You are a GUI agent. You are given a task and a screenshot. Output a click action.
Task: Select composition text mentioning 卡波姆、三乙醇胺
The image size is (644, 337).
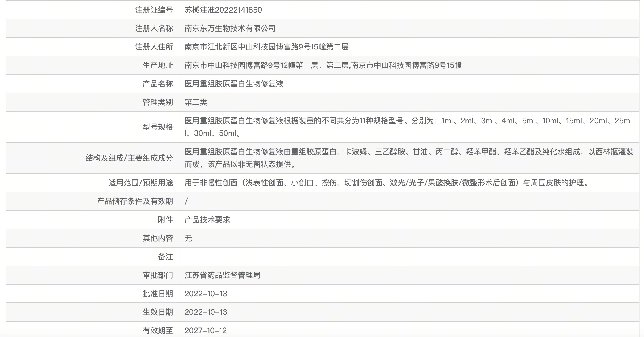(x=409, y=158)
